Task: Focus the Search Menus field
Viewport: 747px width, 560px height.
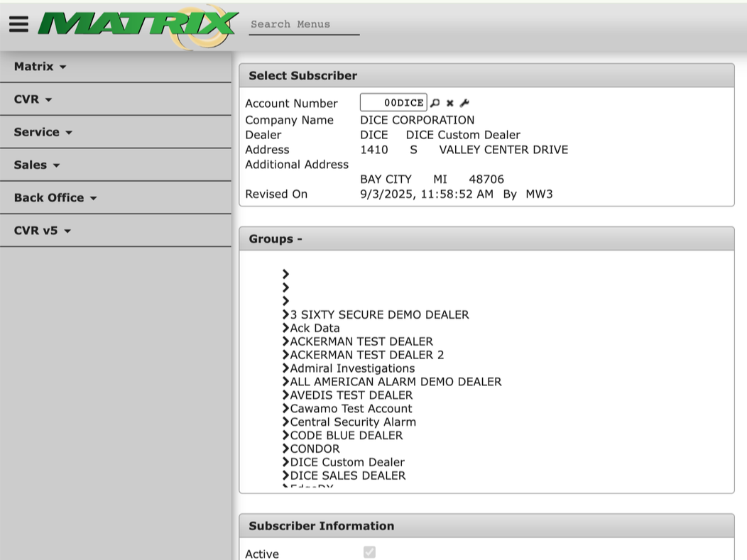Action: tap(304, 24)
